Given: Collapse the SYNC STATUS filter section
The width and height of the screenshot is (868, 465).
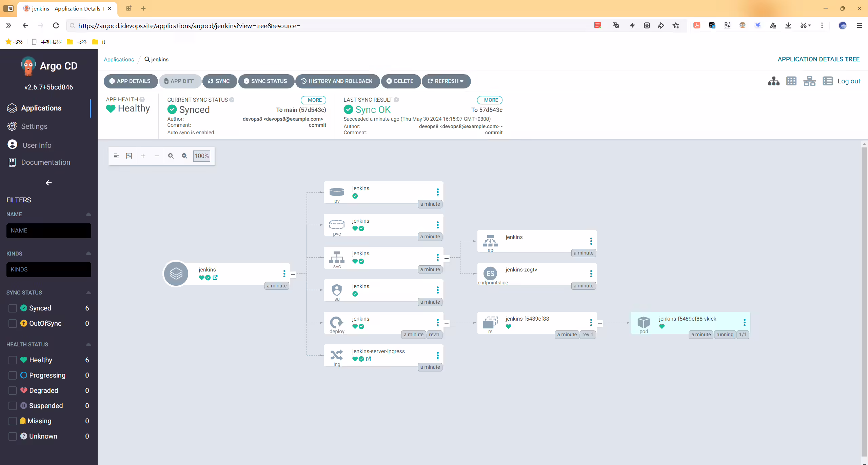Looking at the screenshot, I should [88, 292].
